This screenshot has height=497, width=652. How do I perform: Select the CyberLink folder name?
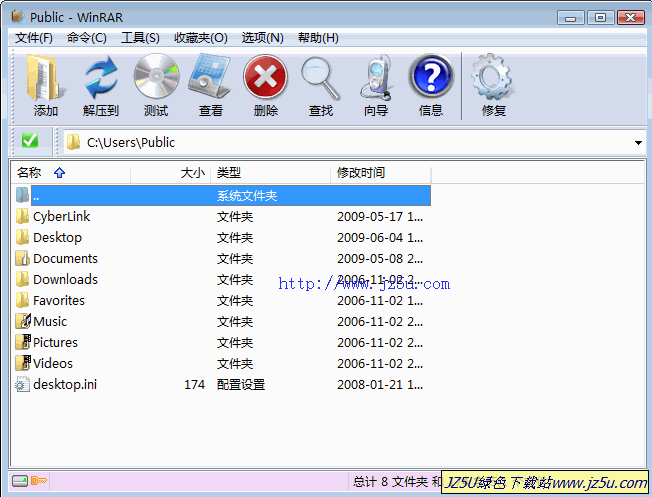[x=61, y=216]
